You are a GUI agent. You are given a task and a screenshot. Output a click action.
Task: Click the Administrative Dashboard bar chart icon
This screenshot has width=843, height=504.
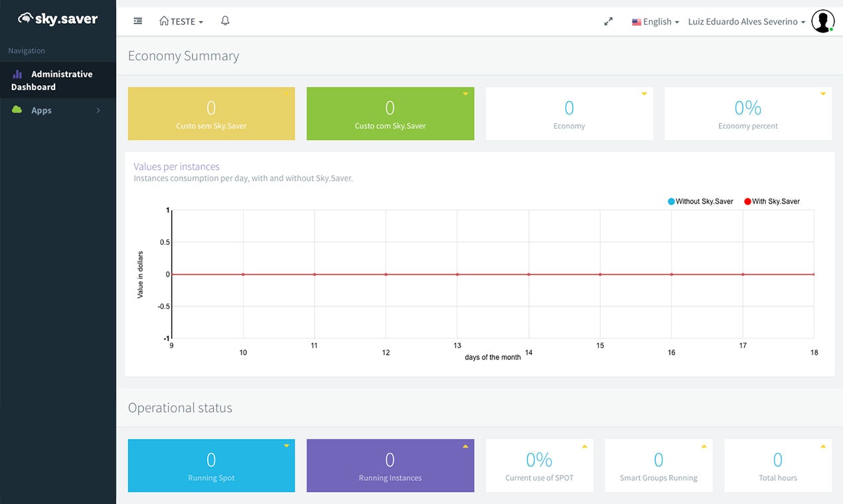point(17,74)
